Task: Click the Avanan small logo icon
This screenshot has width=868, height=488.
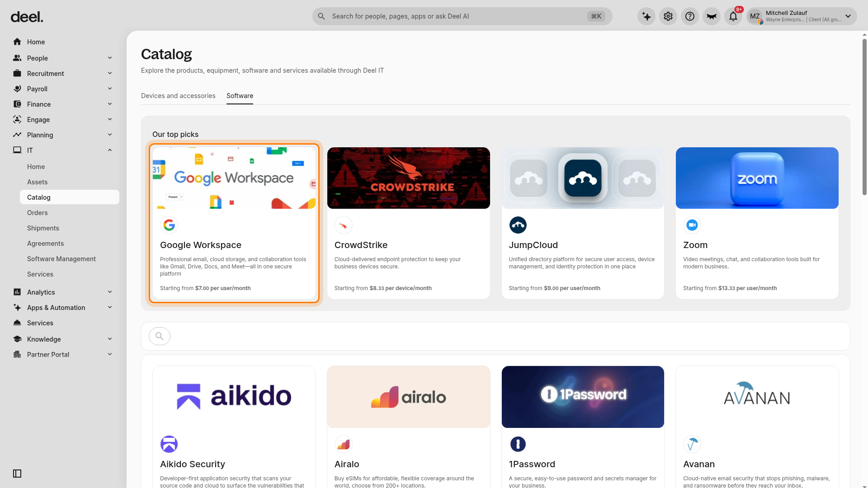Action: coord(692,444)
